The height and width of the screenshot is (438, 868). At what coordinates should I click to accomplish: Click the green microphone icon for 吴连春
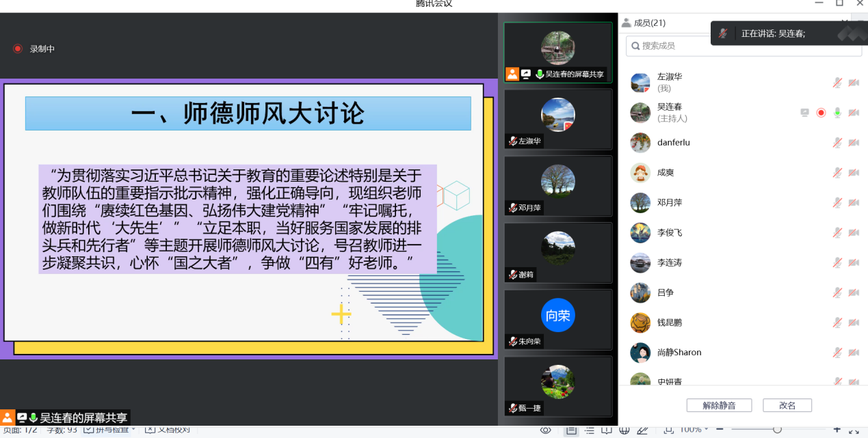pyautogui.click(x=837, y=113)
